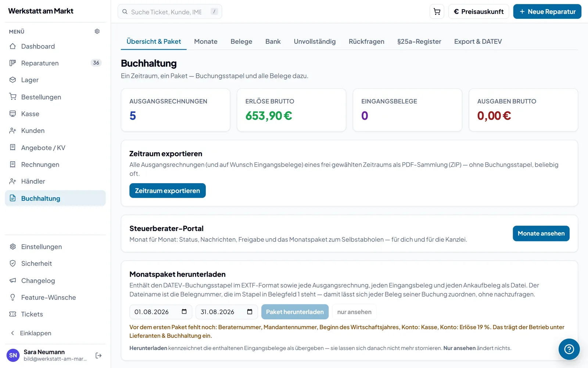Viewport: 588px width, 368px height.
Task: Click the Einstellungen gear icon
Action: coord(13,247)
